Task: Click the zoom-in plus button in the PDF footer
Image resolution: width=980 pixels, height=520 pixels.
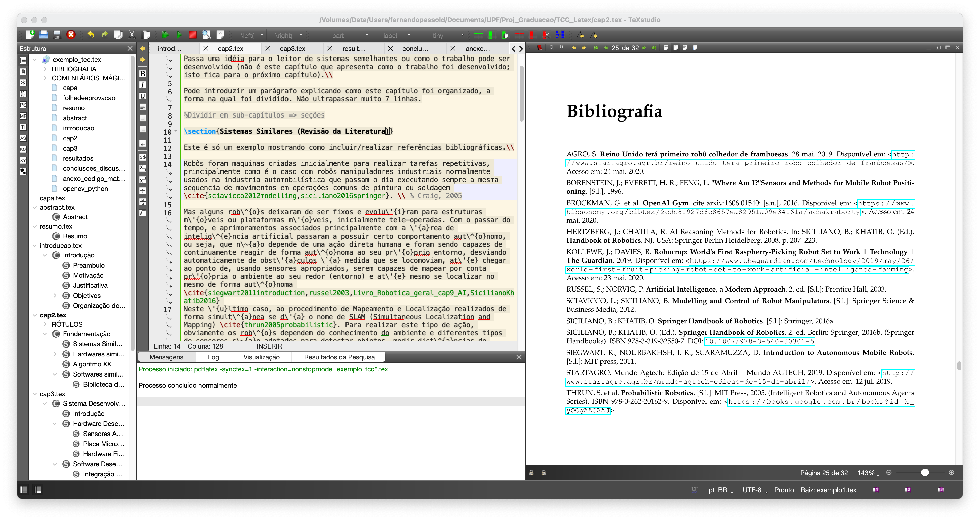Action: (951, 472)
